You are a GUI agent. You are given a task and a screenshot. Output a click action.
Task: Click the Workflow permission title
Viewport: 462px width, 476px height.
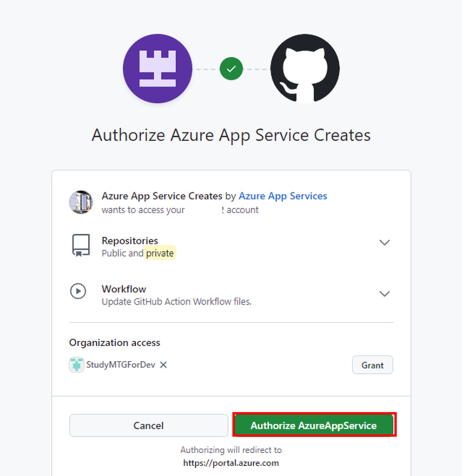[124, 289]
